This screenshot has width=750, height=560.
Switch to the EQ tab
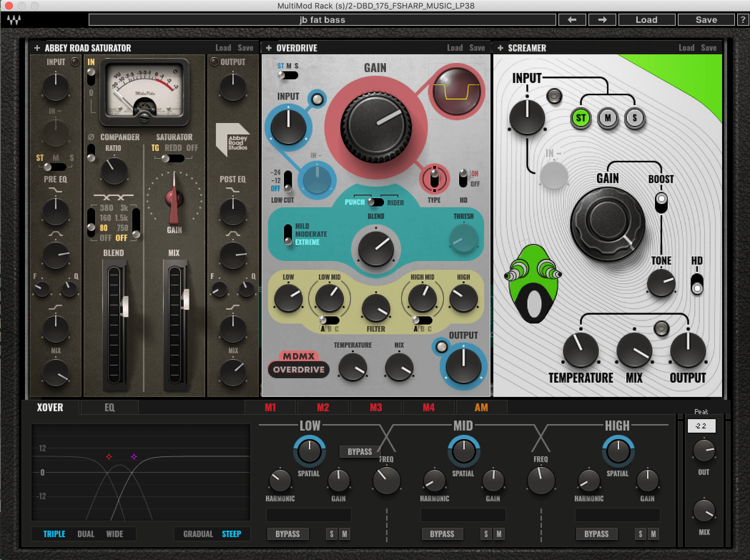click(109, 408)
